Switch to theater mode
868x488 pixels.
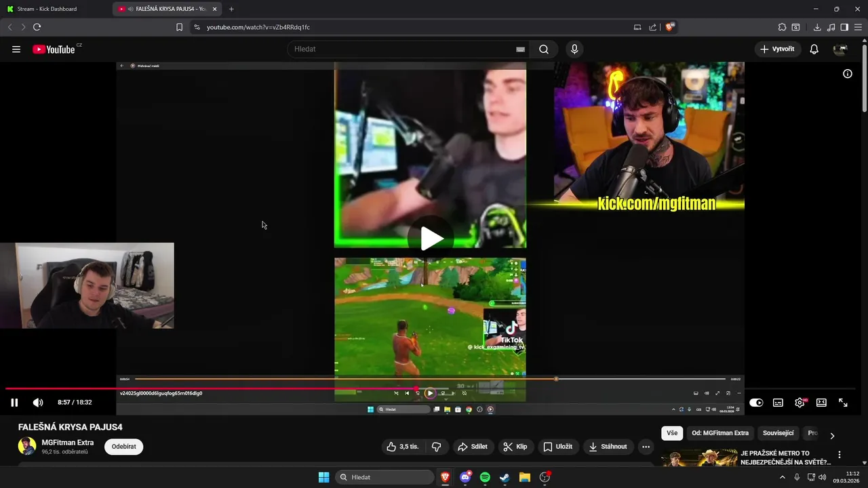point(821,403)
